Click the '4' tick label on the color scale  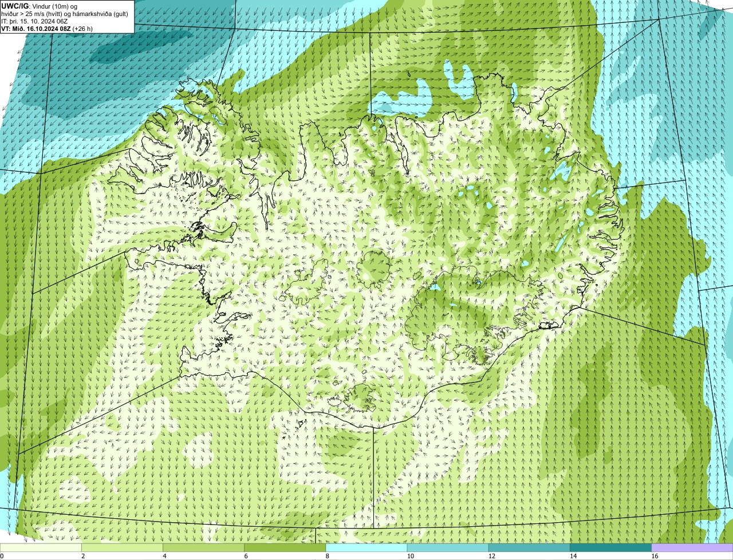tap(164, 556)
